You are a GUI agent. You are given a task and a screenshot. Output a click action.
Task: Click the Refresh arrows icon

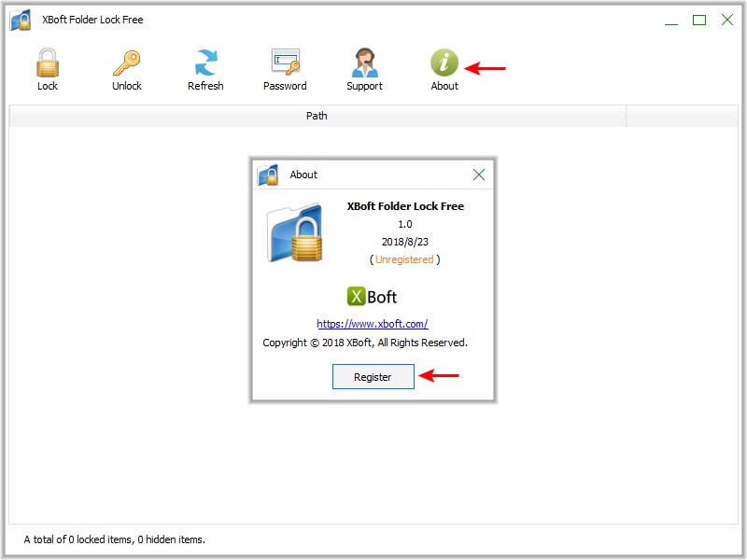[x=205, y=63]
